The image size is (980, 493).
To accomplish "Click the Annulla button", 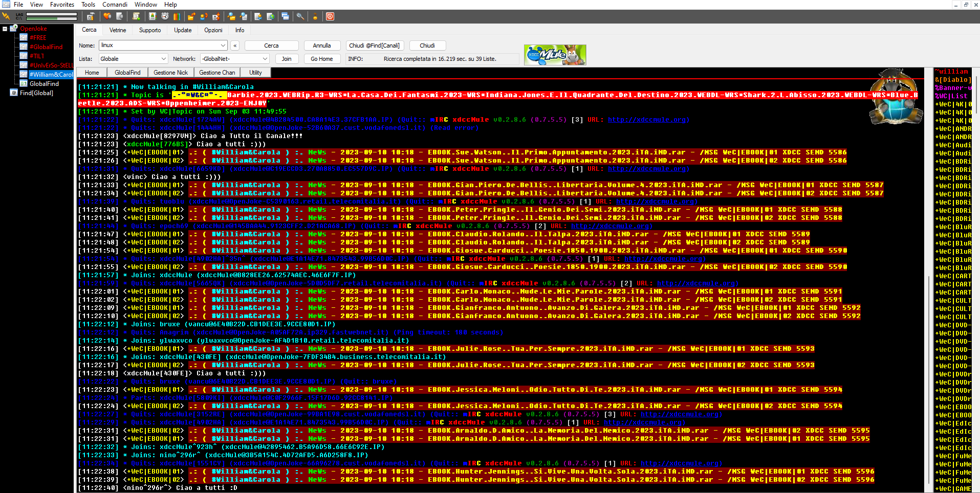I will click(x=322, y=46).
